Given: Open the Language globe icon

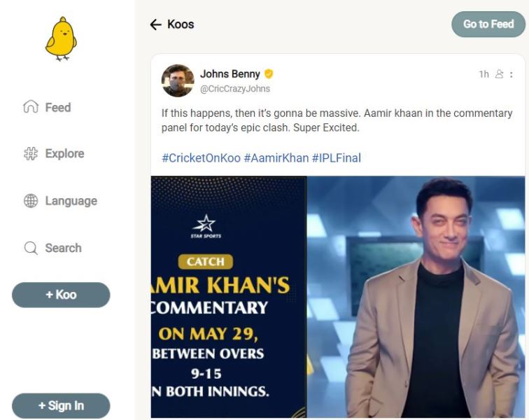Looking at the screenshot, I should pyautogui.click(x=31, y=201).
